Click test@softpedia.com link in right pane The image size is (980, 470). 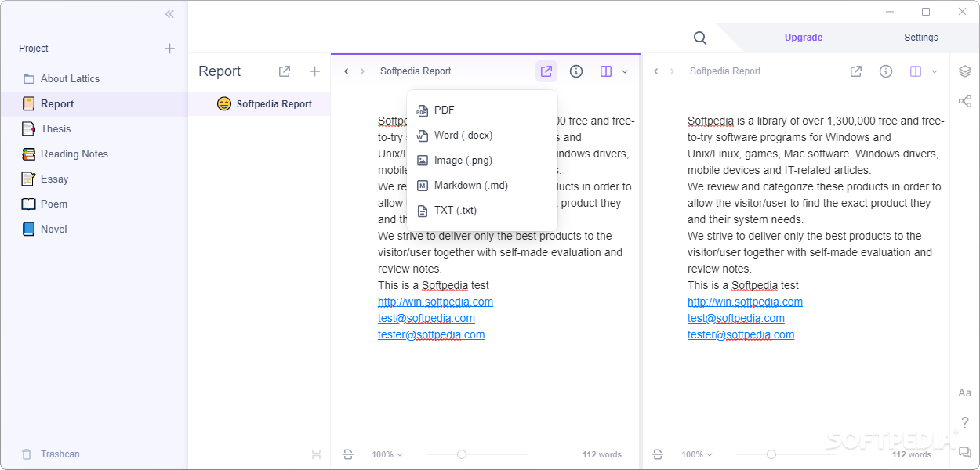tap(736, 318)
